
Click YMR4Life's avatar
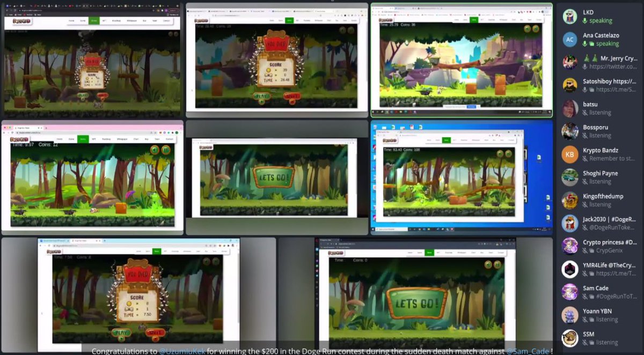570,269
